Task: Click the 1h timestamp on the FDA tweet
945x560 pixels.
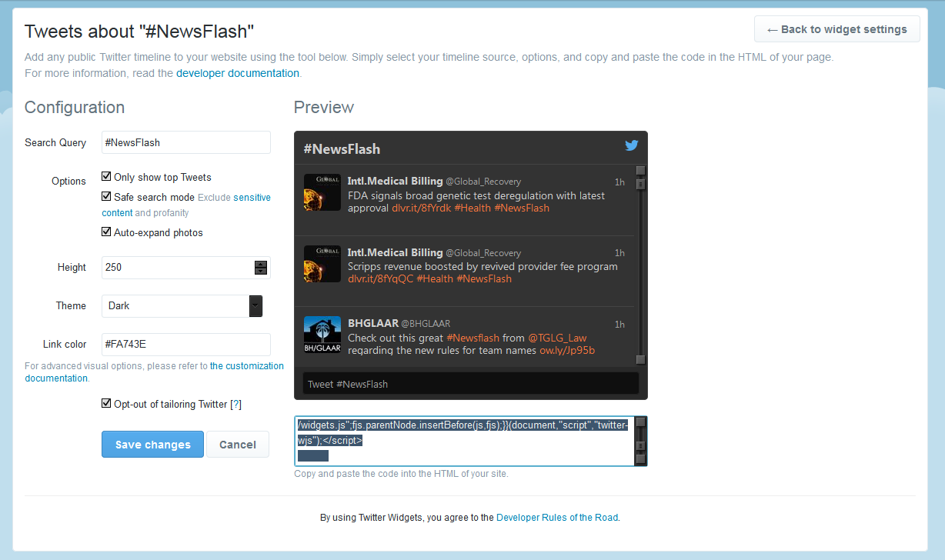Action: coord(619,182)
